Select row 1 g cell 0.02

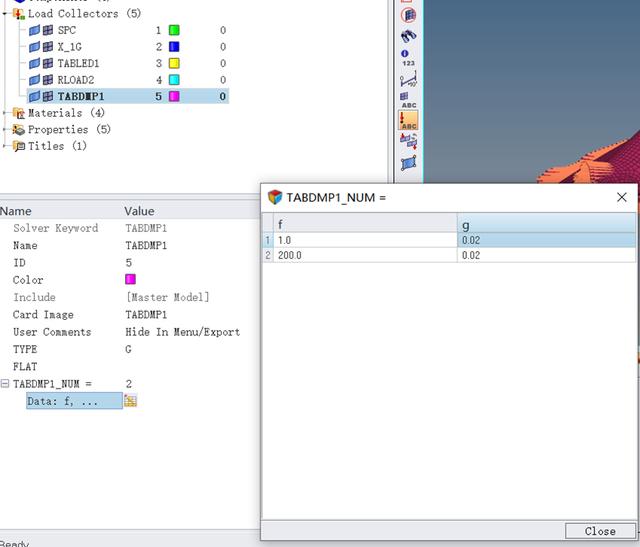coord(546,240)
